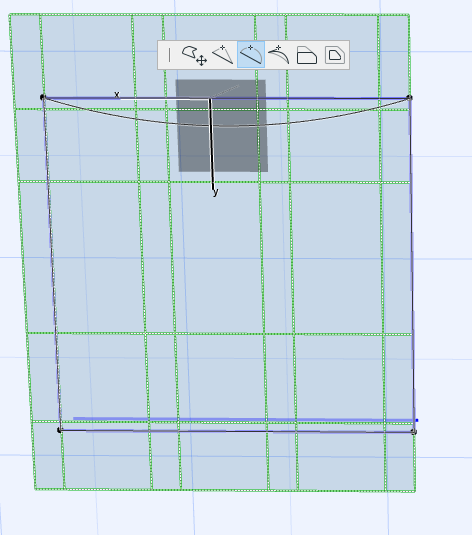The width and height of the screenshot is (472, 535).
Task: Choose the Fillet/Chamfer icon
Action: [x=307, y=55]
